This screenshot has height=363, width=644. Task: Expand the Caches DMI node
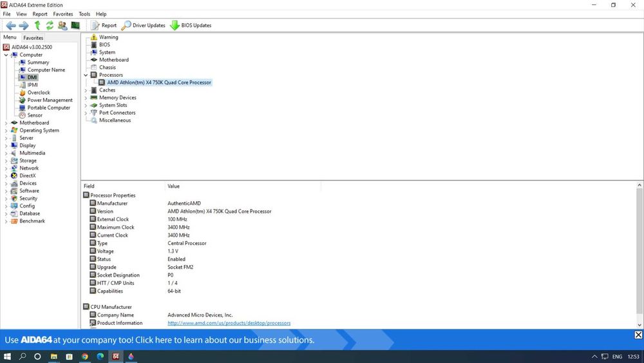tap(86, 90)
